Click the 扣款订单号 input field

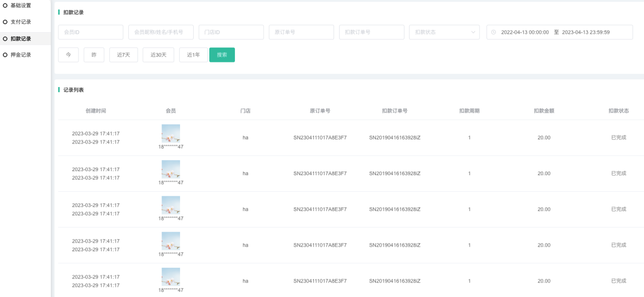(x=371, y=32)
